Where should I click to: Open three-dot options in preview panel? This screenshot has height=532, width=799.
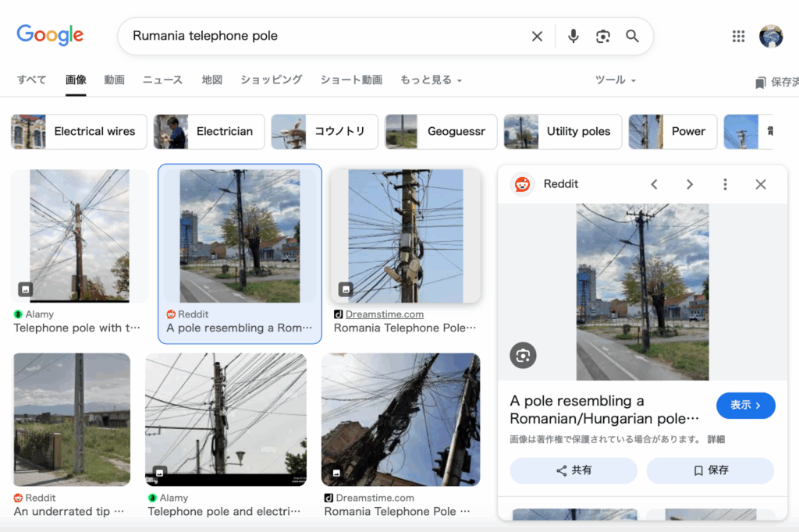point(725,184)
